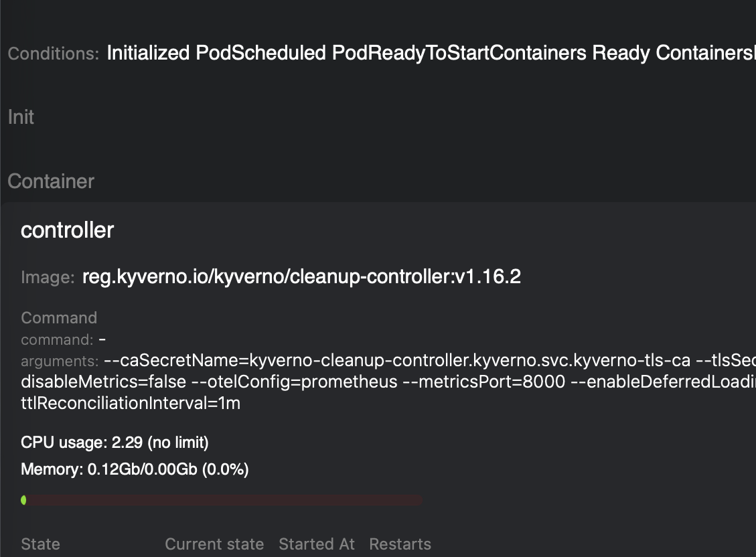Click the memory usage progress bar
The height and width of the screenshot is (557, 756).
[x=221, y=499]
